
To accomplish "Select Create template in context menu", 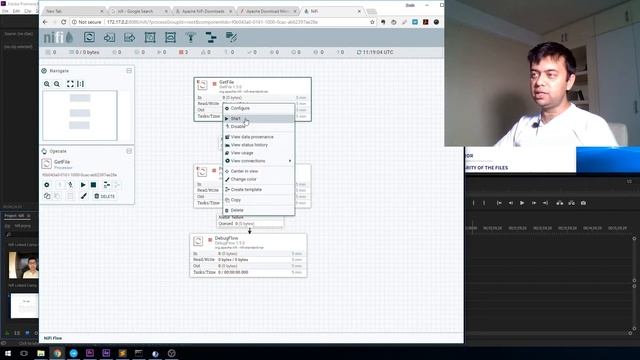I will click(x=259, y=189).
